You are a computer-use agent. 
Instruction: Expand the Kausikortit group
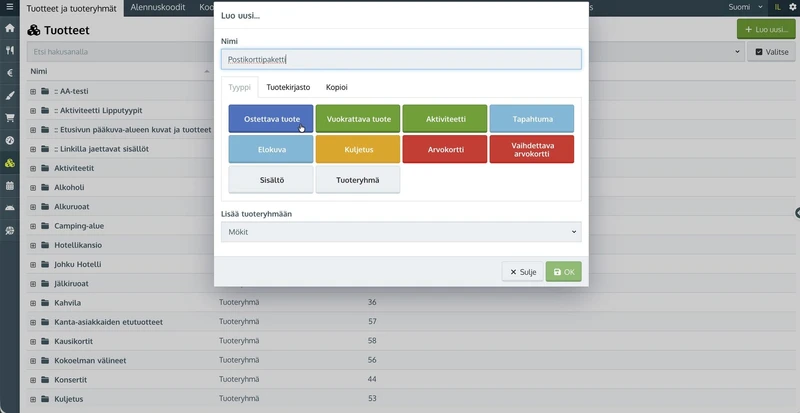pos(33,341)
